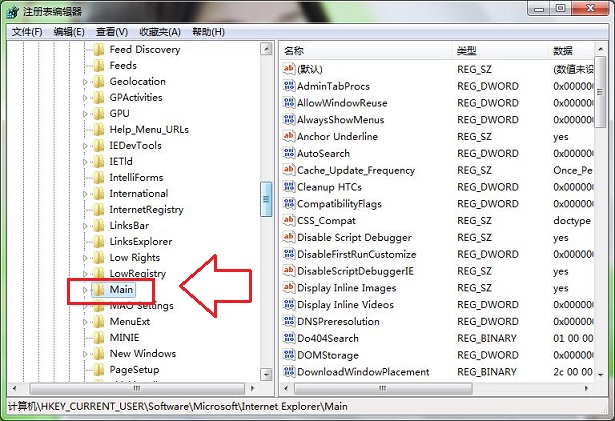Click the GPU folder icon

click(99, 114)
